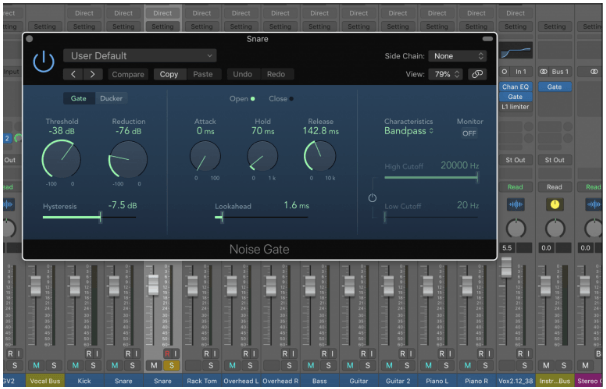Screen dimensions: 606x389
Task: Toggle the Noise Gate plugin power button
Action: (44, 62)
